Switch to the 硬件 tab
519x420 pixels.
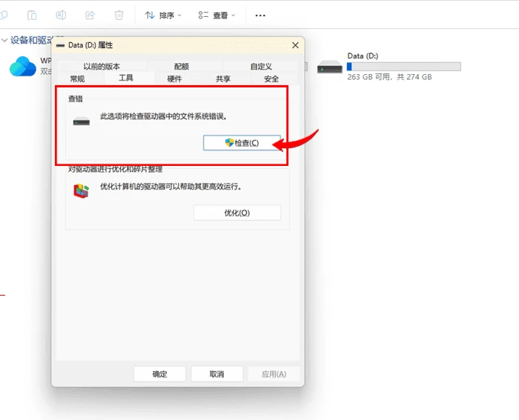[174, 79]
